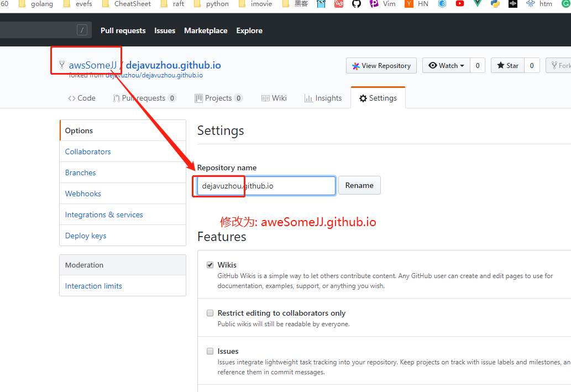Open Pull requests in top navigation
Viewport: 571px width, 392px height.
(123, 30)
